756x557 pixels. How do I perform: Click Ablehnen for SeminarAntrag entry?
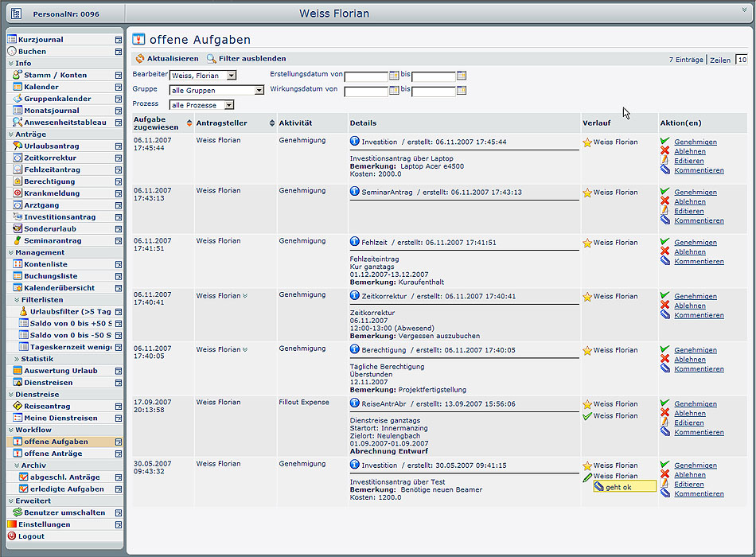[689, 201]
